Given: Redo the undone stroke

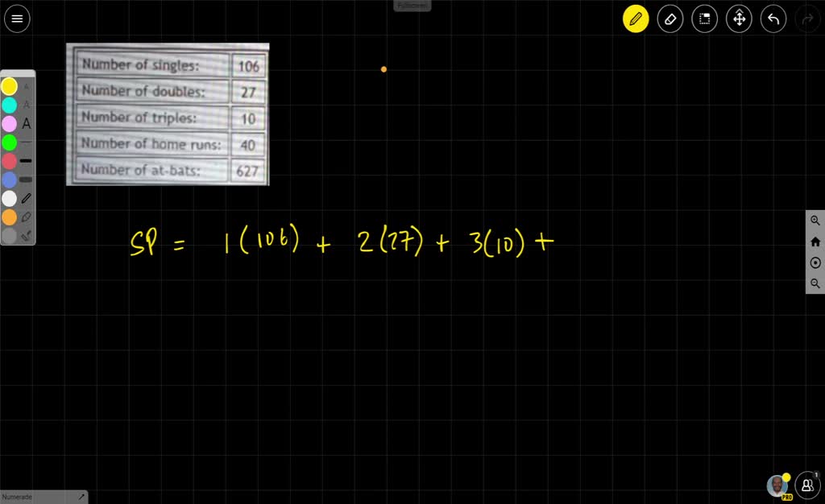Looking at the screenshot, I should tap(807, 19).
